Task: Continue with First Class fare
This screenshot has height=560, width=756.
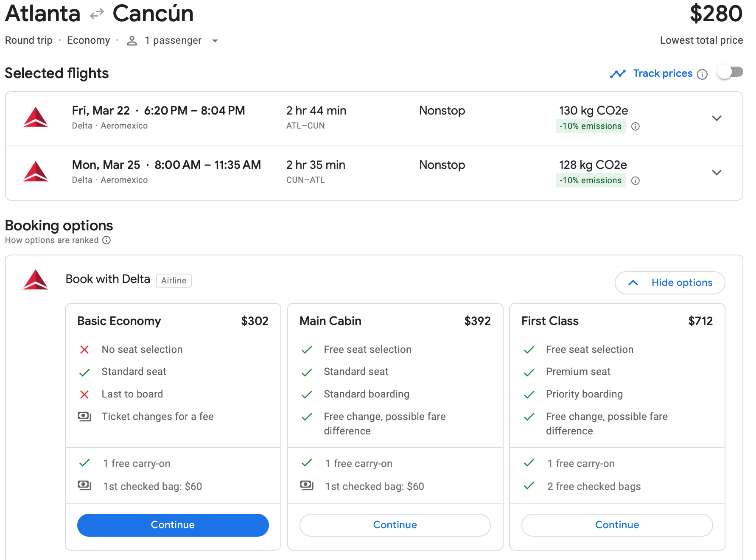Action: [617, 525]
